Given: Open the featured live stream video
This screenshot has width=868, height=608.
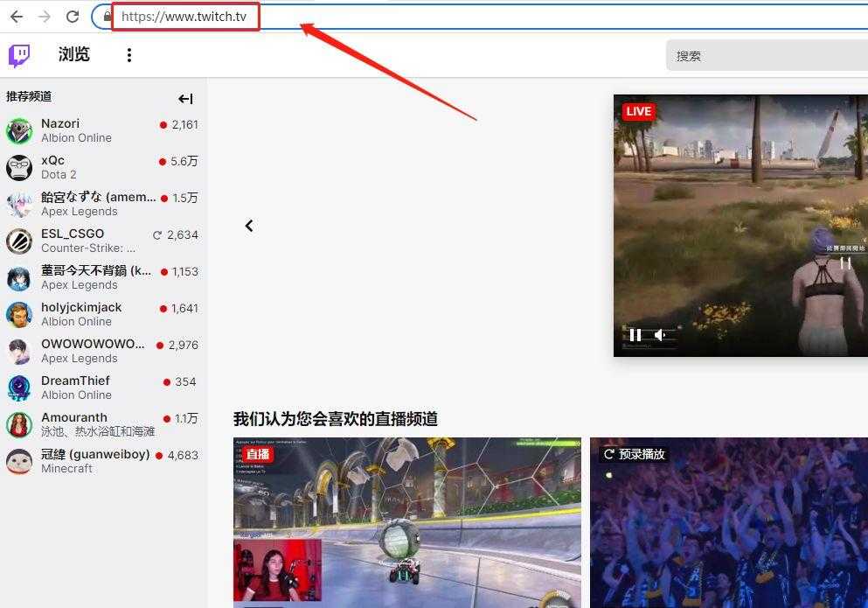Looking at the screenshot, I should (x=740, y=226).
